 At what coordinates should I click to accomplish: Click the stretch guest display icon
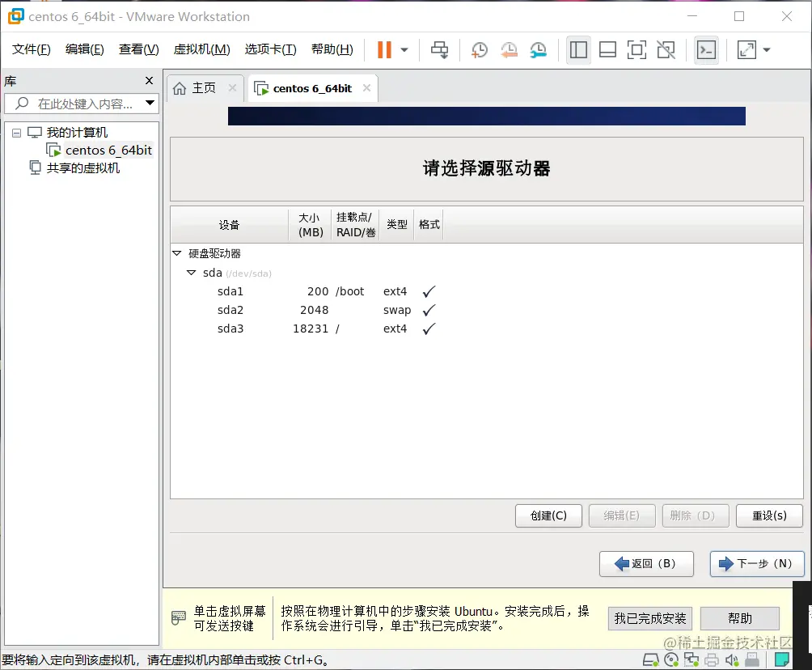pos(746,49)
